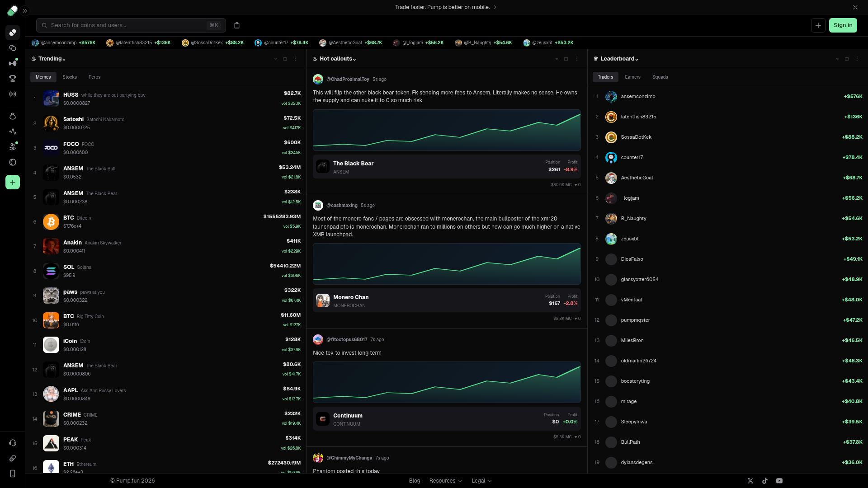Maximize the Hot callouts panel
The height and width of the screenshot is (488, 868).
566,59
